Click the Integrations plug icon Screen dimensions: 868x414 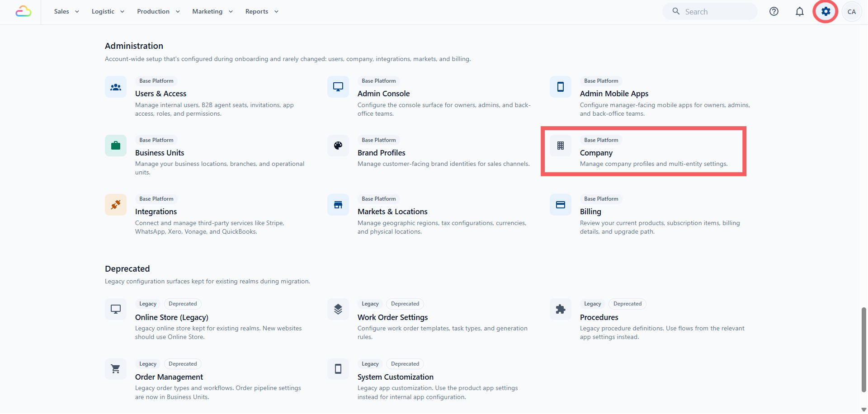pyautogui.click(x=116, y=205)
